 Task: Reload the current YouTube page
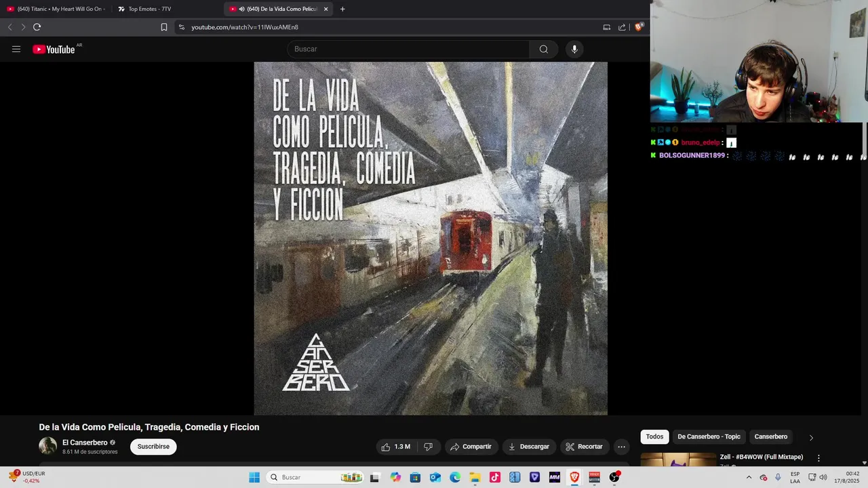[37, 27]
